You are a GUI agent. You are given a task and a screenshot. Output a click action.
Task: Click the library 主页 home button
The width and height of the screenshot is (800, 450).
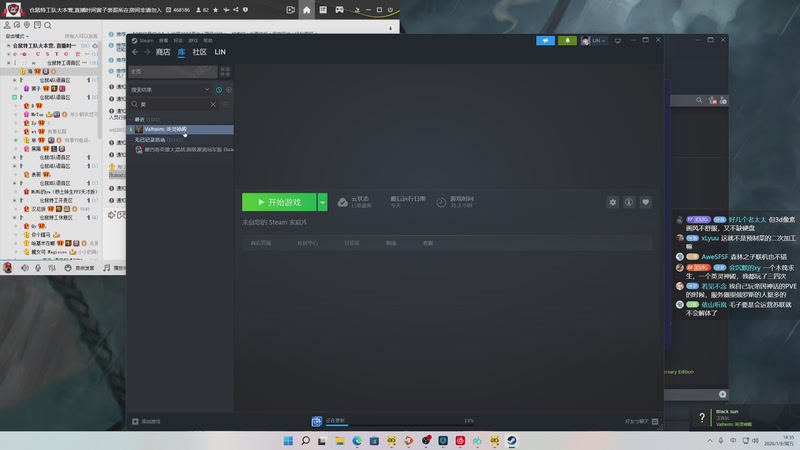click(x=172, y=71)
